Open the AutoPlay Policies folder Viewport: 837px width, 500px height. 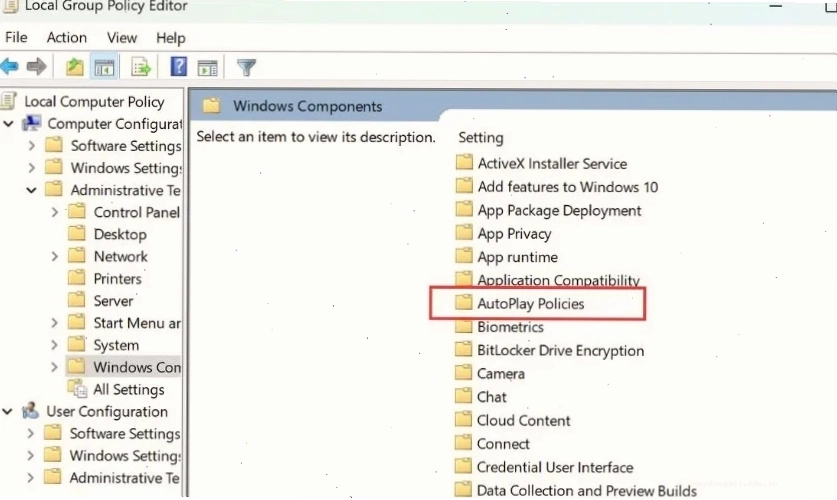[531, 304]
